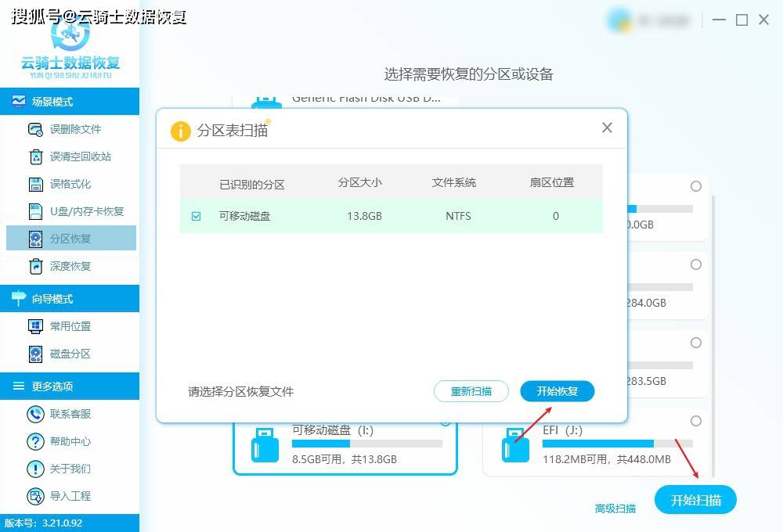
Task: Open the 高级扫描 link
Action: [x=615, y=509]
